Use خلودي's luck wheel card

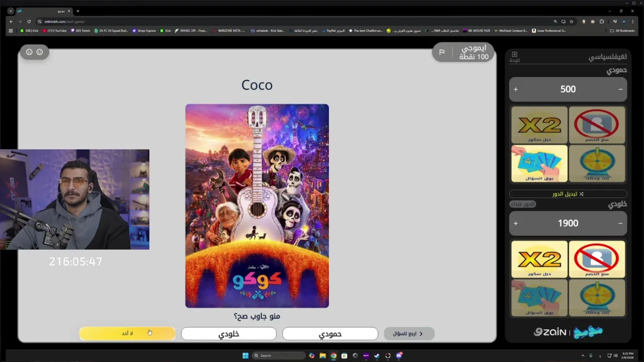click(597, 298)
